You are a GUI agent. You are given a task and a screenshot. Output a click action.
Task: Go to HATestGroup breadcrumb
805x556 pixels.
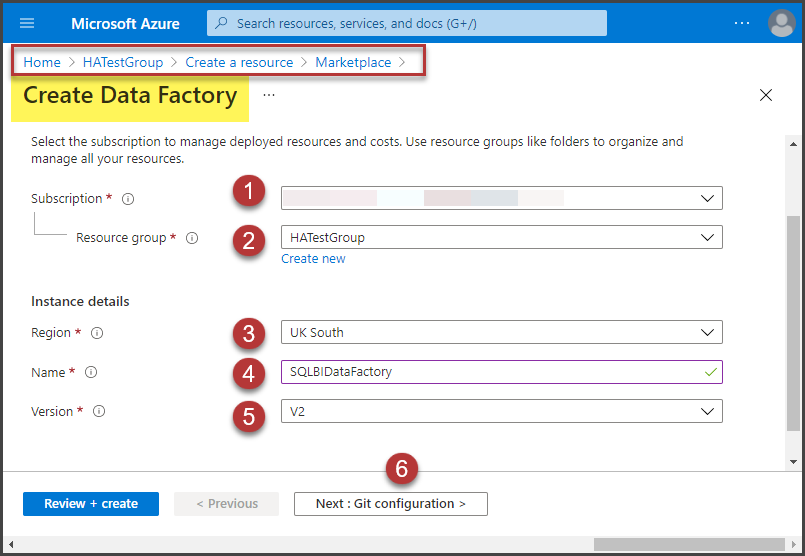point(123,62)
